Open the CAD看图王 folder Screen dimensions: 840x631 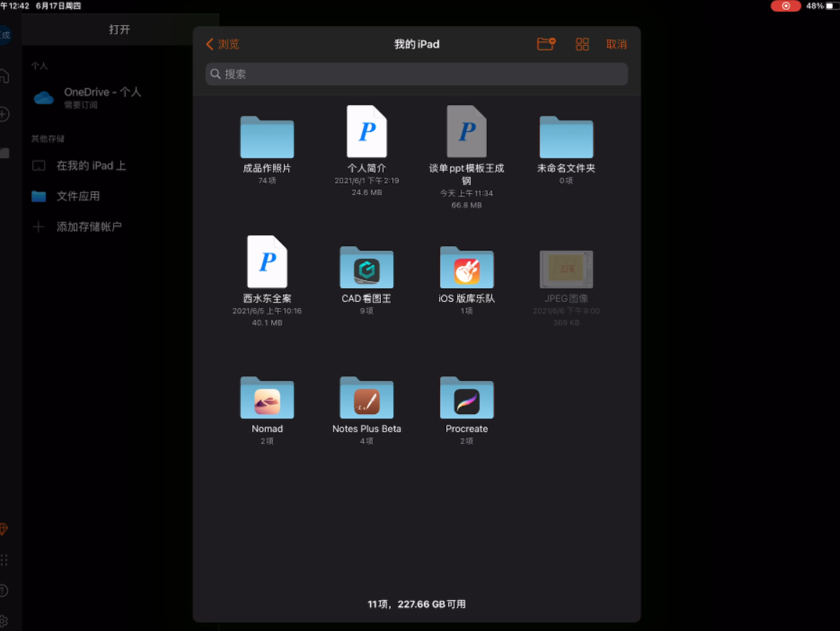pyautogui.click(x=366, y=267)
